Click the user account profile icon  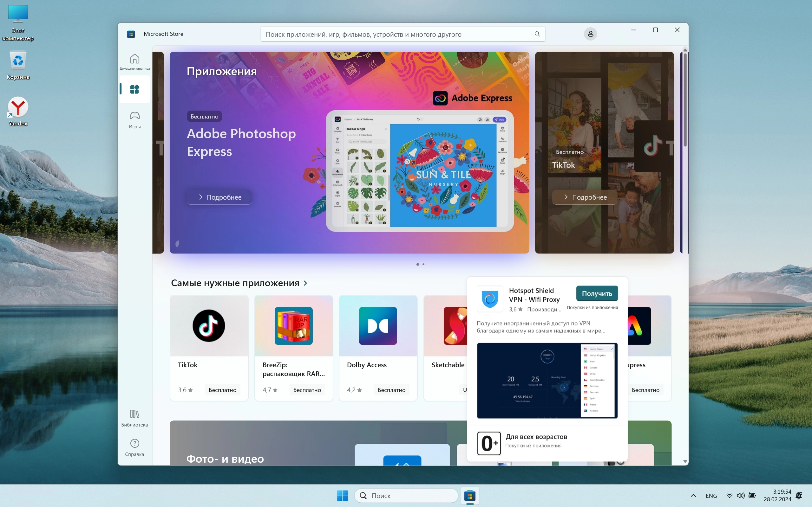point(590,34)
